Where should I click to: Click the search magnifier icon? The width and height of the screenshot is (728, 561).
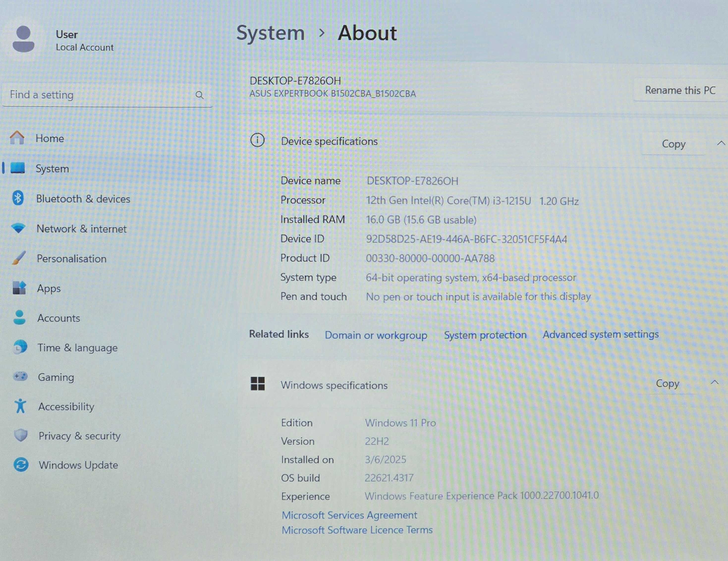(x=199, y=95)
